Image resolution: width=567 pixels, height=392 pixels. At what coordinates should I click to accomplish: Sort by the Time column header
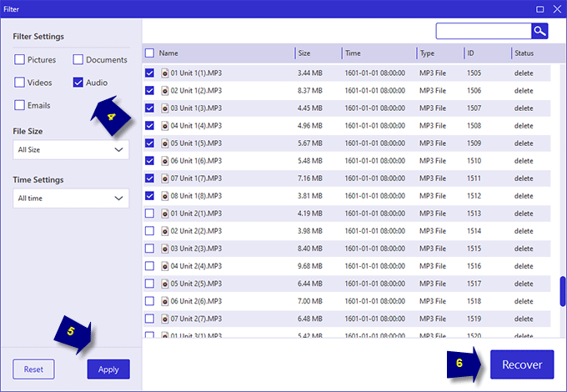pos(353,53)
